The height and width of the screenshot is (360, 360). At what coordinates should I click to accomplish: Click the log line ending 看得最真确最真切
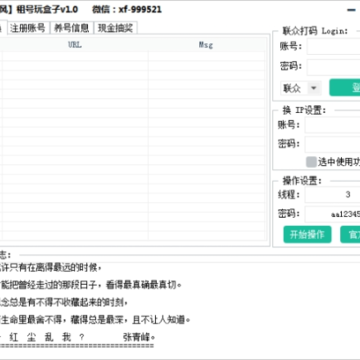pyautogui.click(x=91, y=285)
